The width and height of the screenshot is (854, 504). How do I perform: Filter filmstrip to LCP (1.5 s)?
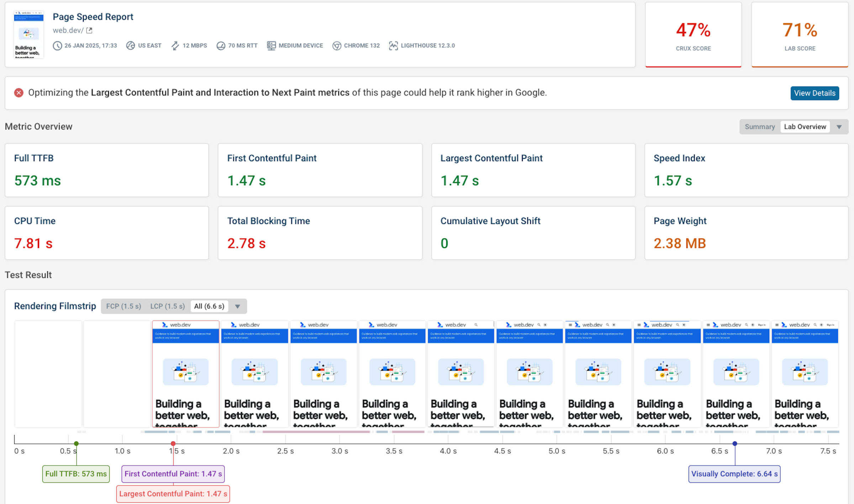[x=167, y=306]
